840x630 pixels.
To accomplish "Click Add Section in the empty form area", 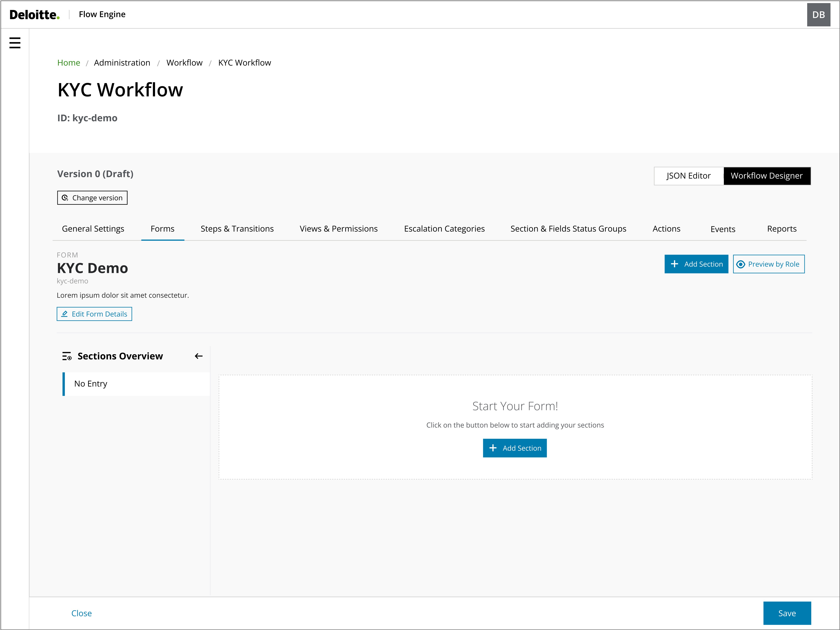I will (514, 448).
